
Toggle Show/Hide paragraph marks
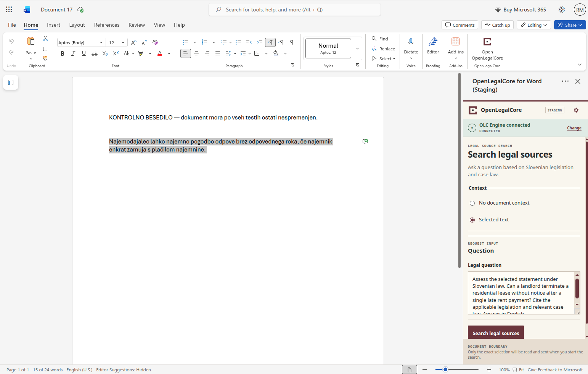(x=292, y=42)
